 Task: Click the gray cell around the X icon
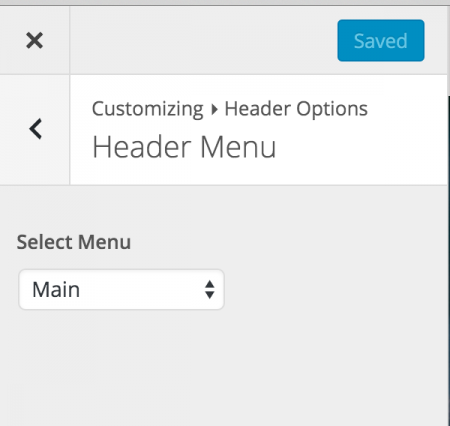35,40
